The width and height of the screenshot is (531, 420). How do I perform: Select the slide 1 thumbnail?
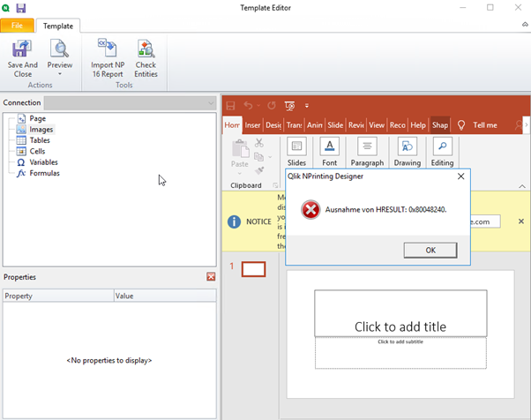[253, 269]
